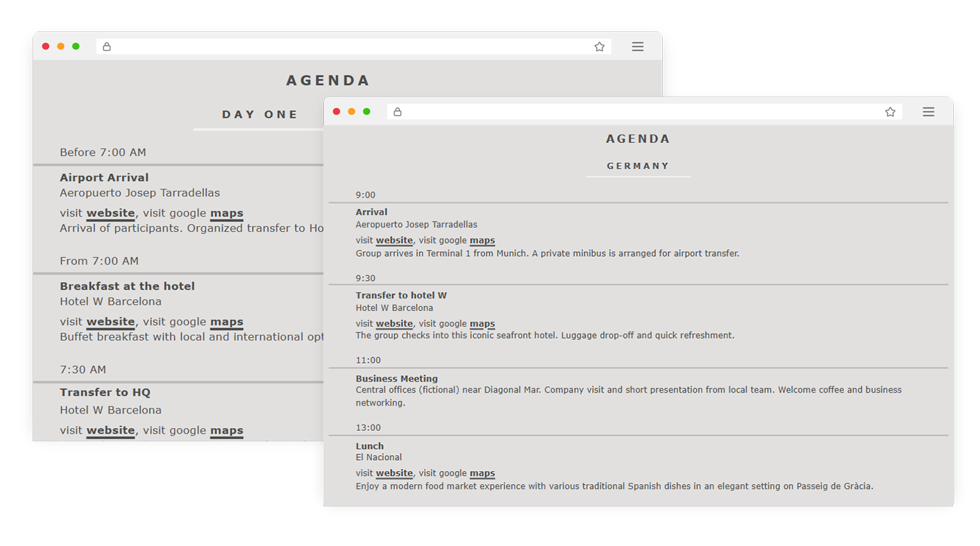
Task: Click the From 7:00 AM label in Day One window
Action: 99,262
